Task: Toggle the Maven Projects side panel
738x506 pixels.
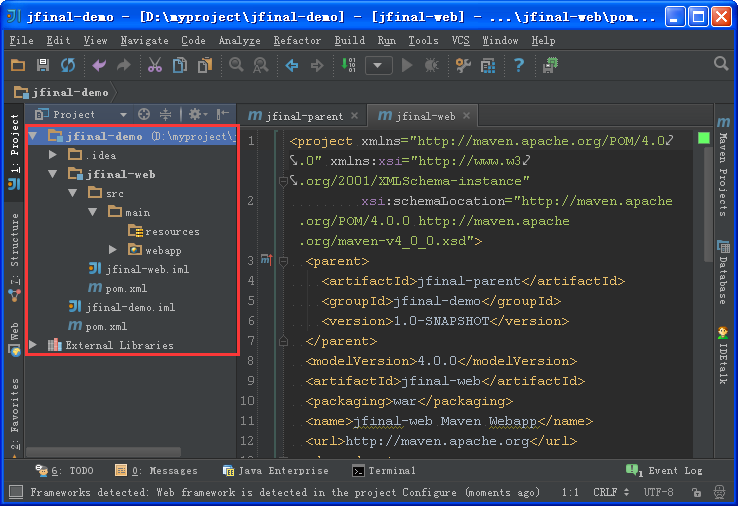Action: 723,167
